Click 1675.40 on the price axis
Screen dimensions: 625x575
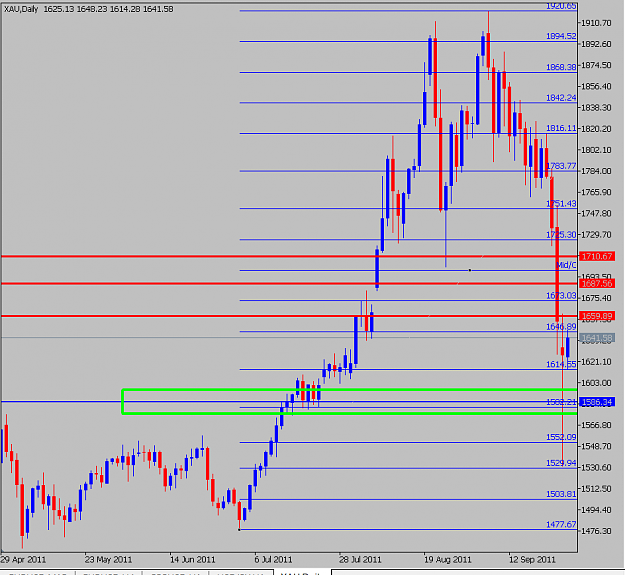coord(596,298)
